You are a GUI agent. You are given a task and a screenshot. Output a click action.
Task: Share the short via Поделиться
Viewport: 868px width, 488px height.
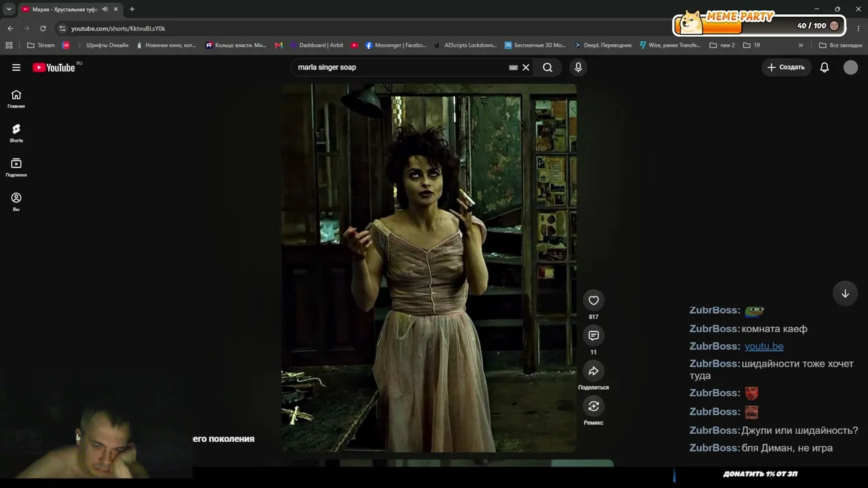point(593,371)
